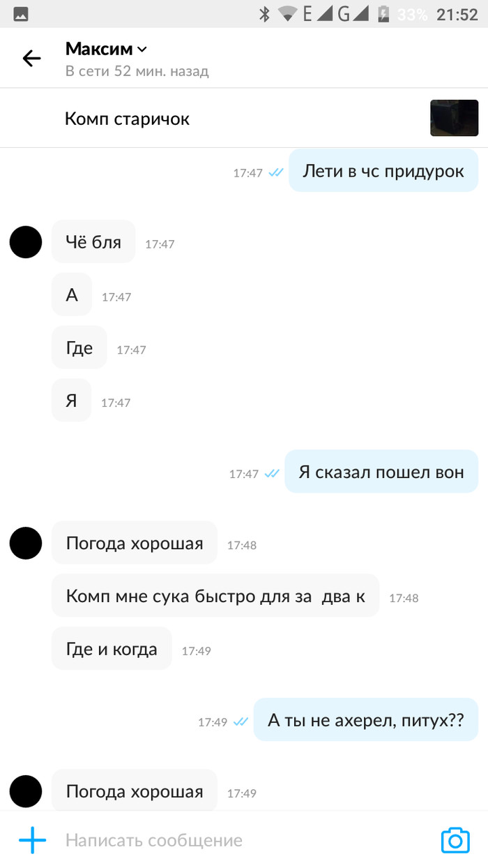This screenshot has height=868, width=488.
Task: Select the "А ты не ахерел, питух??" message
Action: 366,721
